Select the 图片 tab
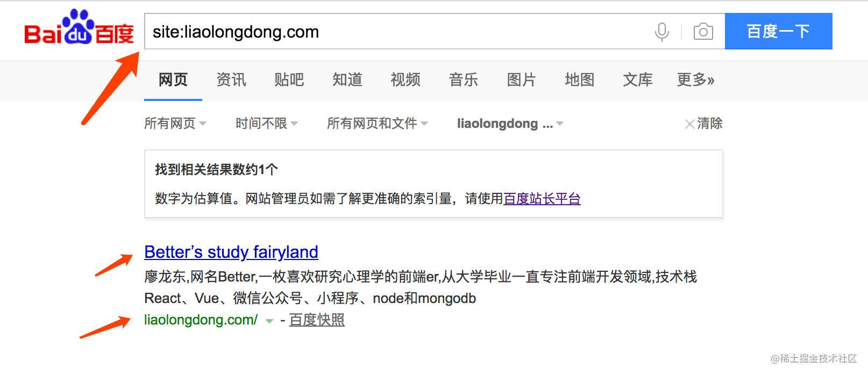This screenshot has width=868, height=375. 522,80
